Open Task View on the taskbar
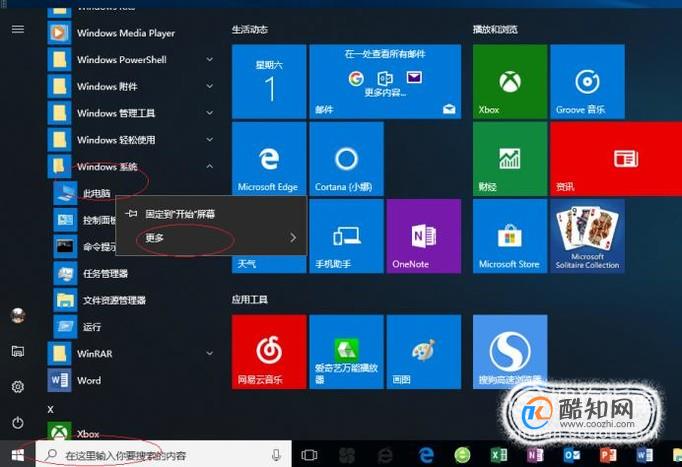 (309, 455)
